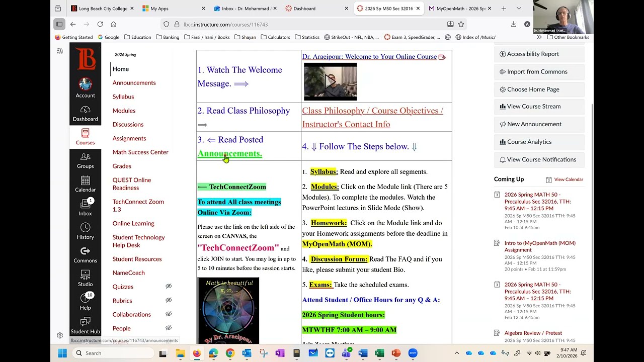Open Grades in course navigation
This screenshot has width=644, height=362.
click(x=122, y=166)
